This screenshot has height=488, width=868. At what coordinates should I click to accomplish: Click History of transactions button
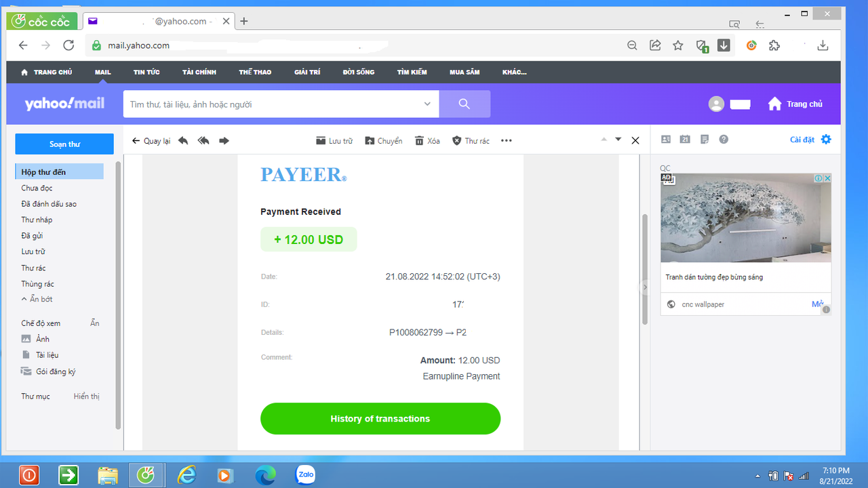point(380,419)
